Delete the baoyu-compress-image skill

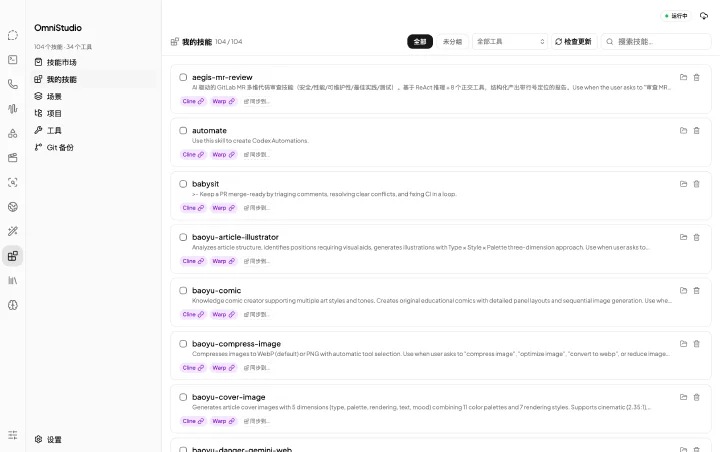[697, 344]
